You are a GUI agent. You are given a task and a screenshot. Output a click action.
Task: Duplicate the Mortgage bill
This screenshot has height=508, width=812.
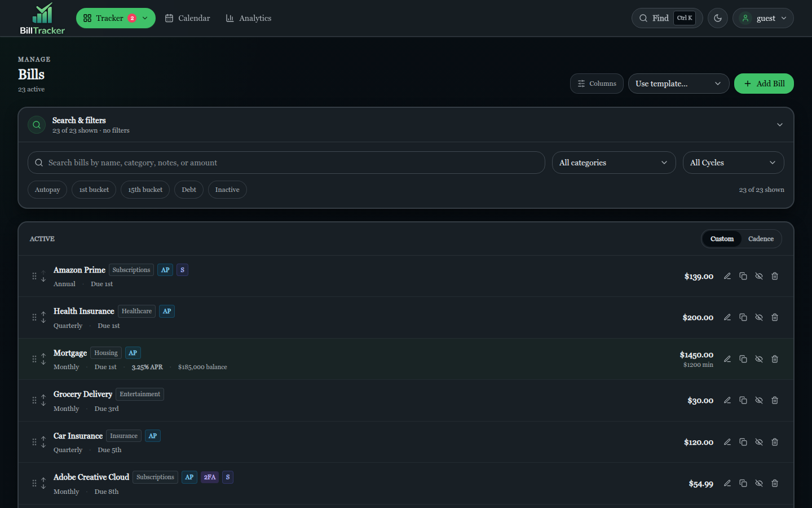pos(743,359)
